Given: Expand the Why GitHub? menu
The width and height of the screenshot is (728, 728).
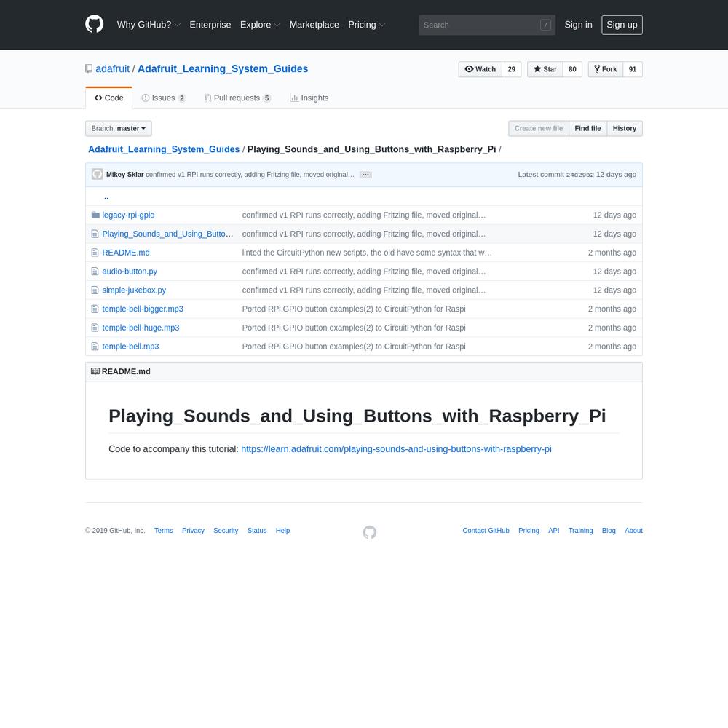Looking at the screenshot, I should (x=149, y=25).
